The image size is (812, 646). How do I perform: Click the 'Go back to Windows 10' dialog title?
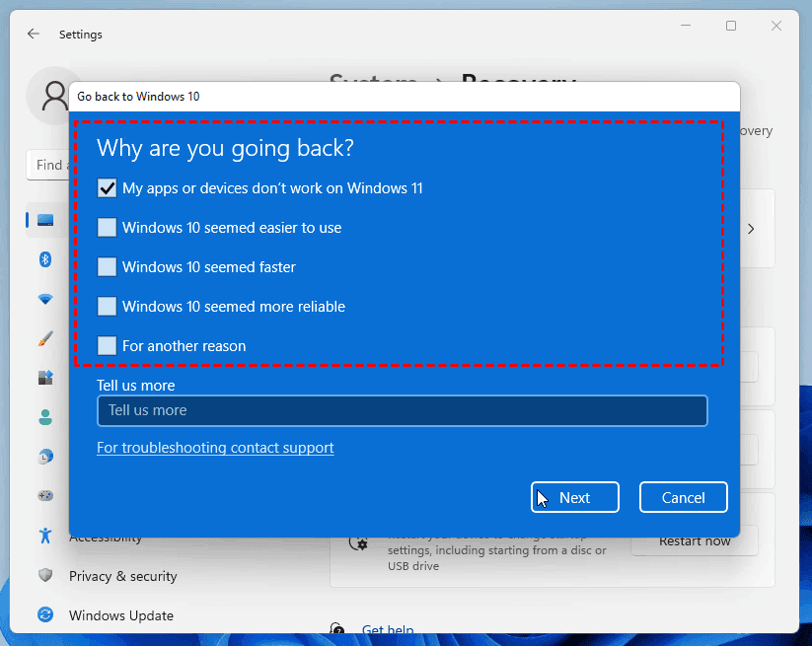[x=138, y=97]
